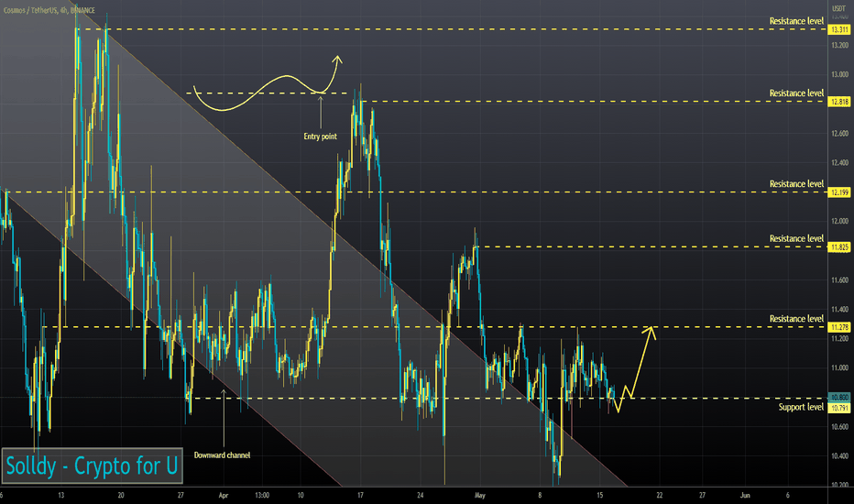The width and height of the screenshot is (854, 504).
Task: Click the 11.000 tick on the price axis
Action: pos(839,368)
